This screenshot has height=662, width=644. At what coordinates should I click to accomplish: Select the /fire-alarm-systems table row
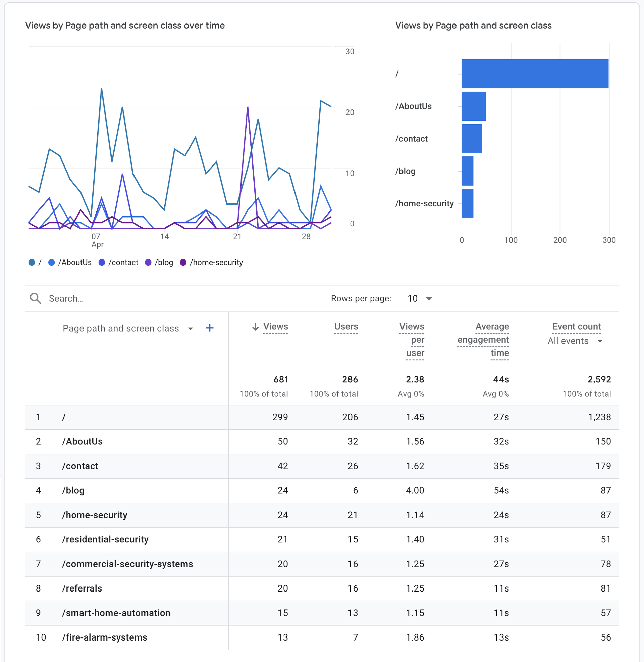pyautogui.click(x=105, y=637)
